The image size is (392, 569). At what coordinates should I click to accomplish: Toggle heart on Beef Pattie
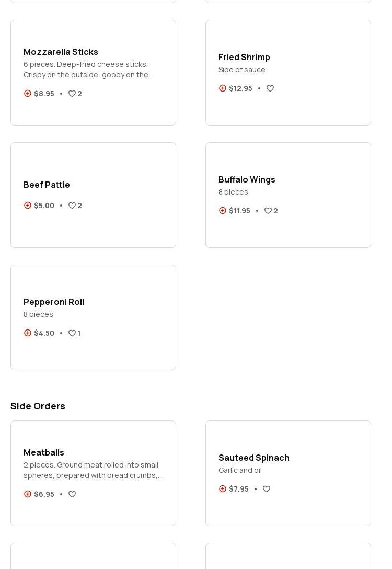point(72,206)
